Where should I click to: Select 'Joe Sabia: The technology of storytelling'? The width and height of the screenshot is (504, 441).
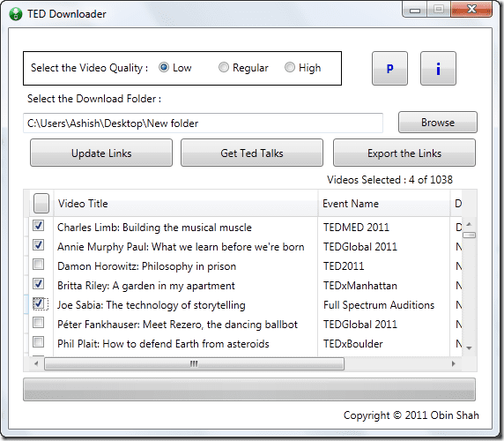point(151,305)
